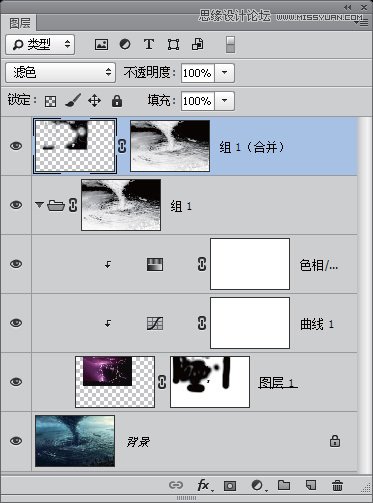373x503 pixels.
Task: Hide the 背景 layer
Action: click(16, 441)
